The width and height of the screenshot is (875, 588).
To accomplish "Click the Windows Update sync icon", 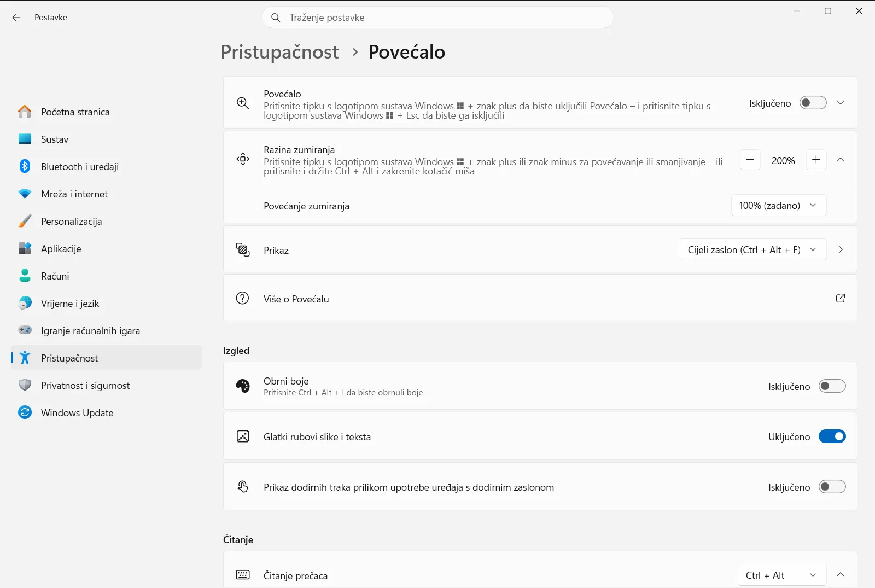I will coord(25,412).
